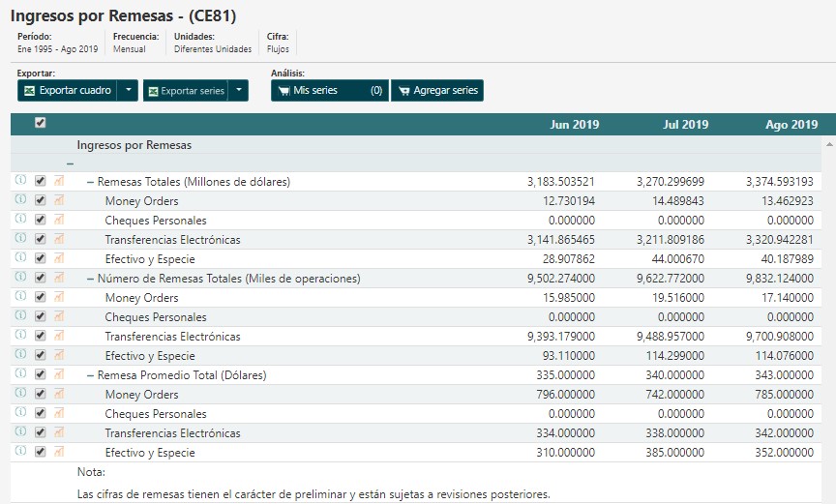Toggle the select-all checkbox in table header
Image resolution: width=836 pixels, height=504 pixels.
tap(40, 124)
